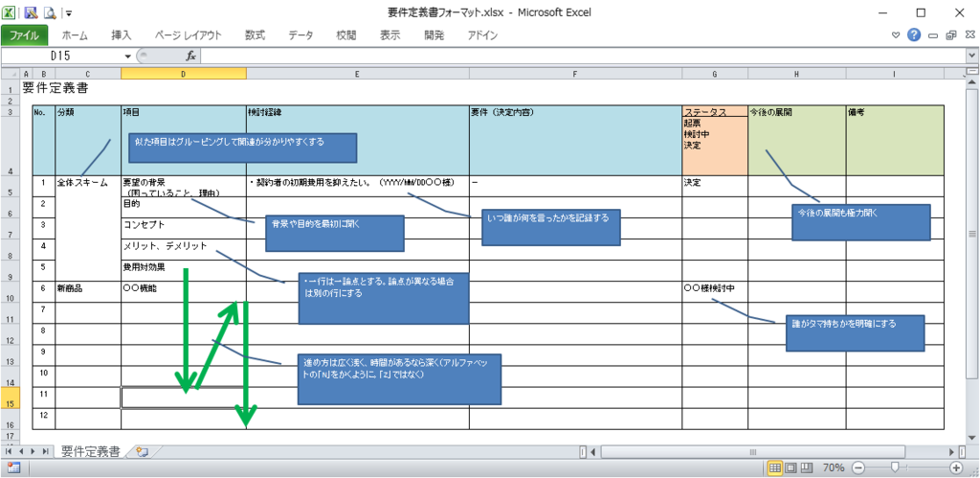This screenshot has width=980, height=478.
Task: Click the 要件（決定内容） header cell
Action: (575, 140)
